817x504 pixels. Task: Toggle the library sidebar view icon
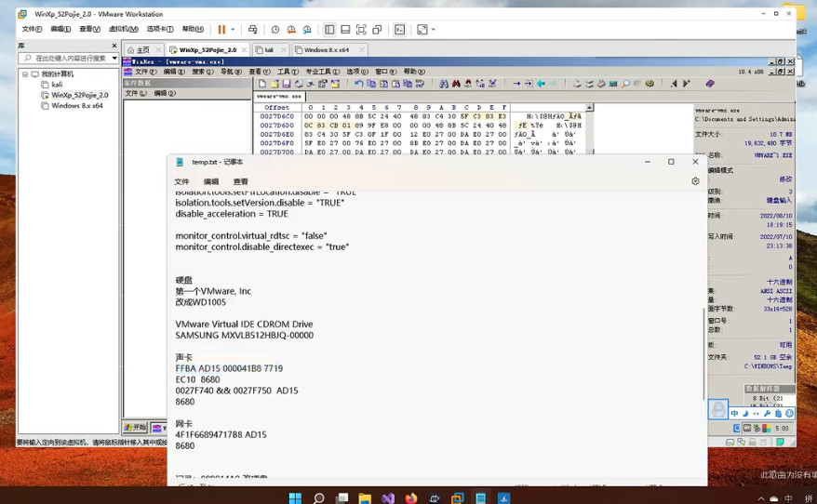329,30
